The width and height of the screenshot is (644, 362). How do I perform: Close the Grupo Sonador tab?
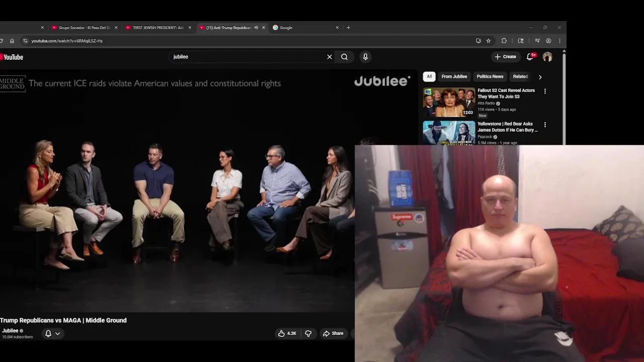(116, 28)
